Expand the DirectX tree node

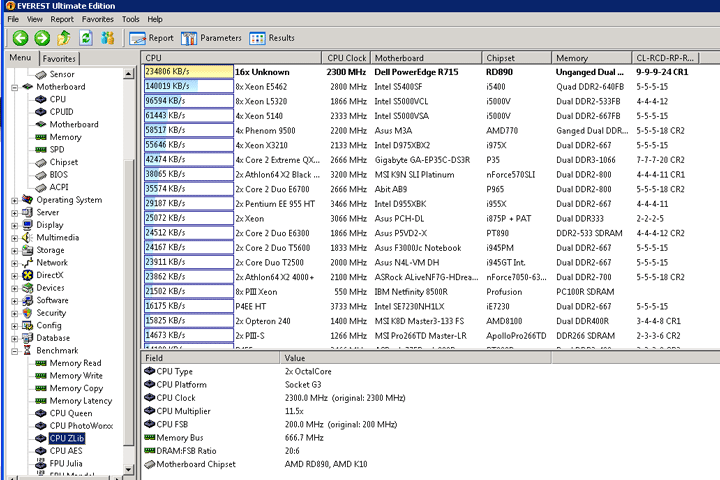pyautogui.click(x=15, y=276)
